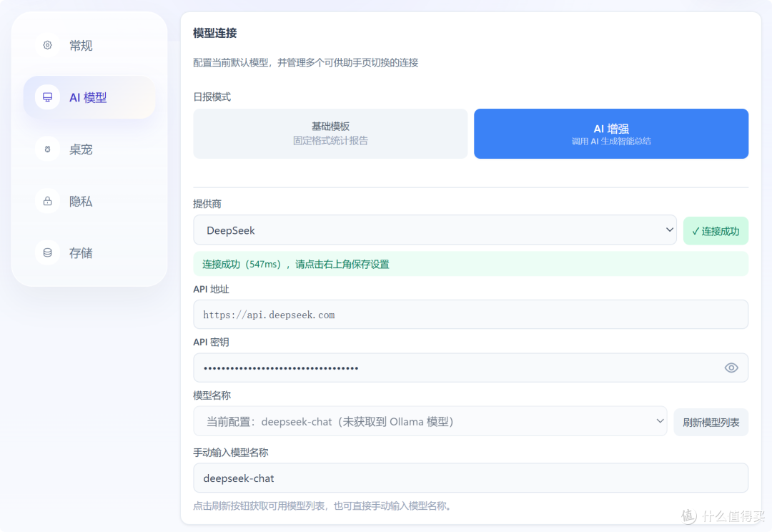Show the API key with the eye icon
The height and width of the screenshot is (532, 772).
(x=731, y=368)
